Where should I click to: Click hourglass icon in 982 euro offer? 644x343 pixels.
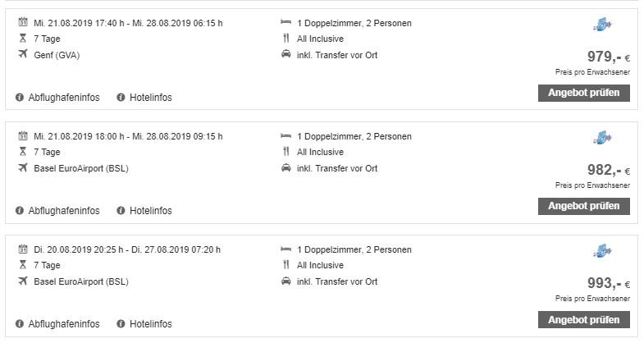tap(23, 152)
